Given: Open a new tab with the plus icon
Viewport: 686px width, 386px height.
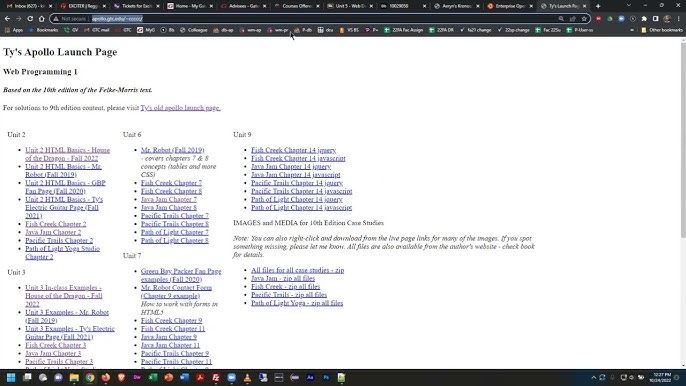Looking at the screenshot, I should [x=598, y=6].
